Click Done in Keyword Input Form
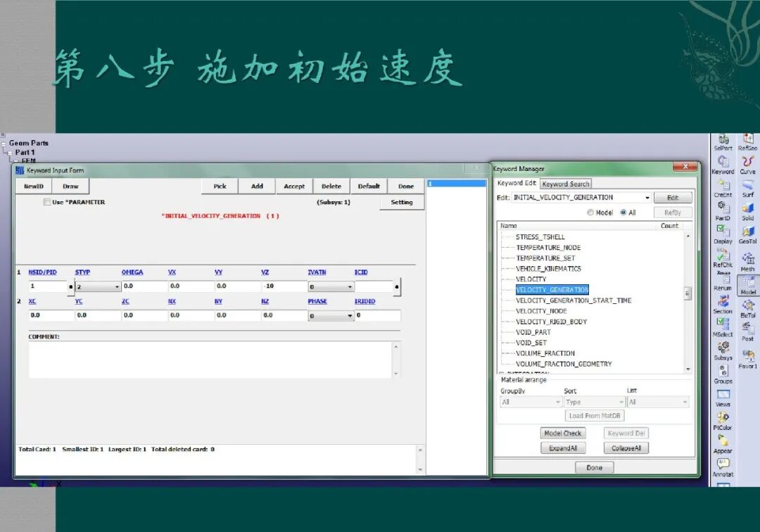Screen dimensions: 760x532 pyautogui.click(x=406, y=186)
